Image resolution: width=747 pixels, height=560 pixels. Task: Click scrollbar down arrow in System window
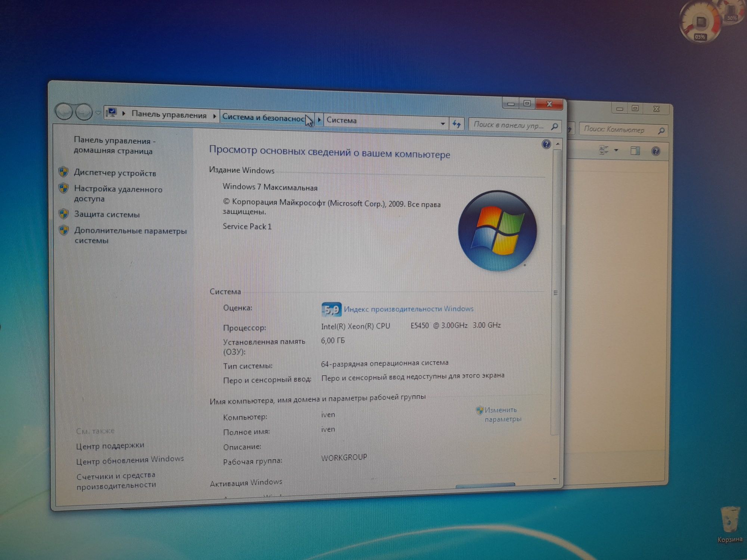tap(555, 479)
